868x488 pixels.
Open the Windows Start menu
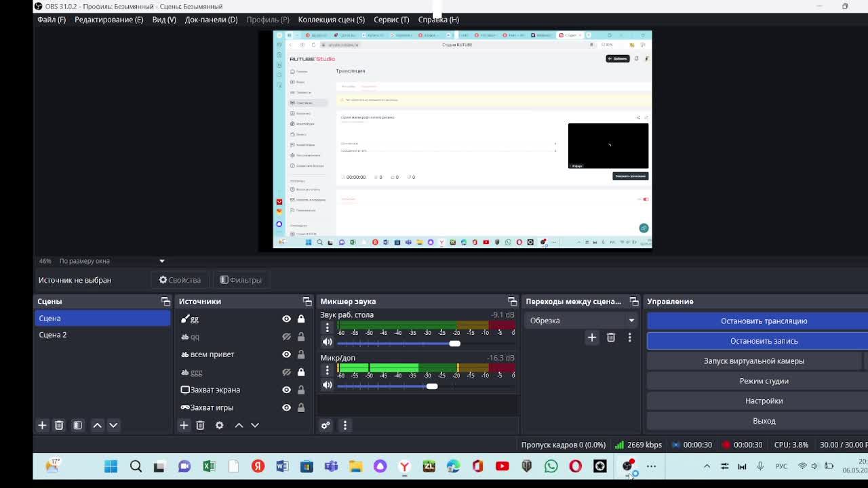point(111,466)
